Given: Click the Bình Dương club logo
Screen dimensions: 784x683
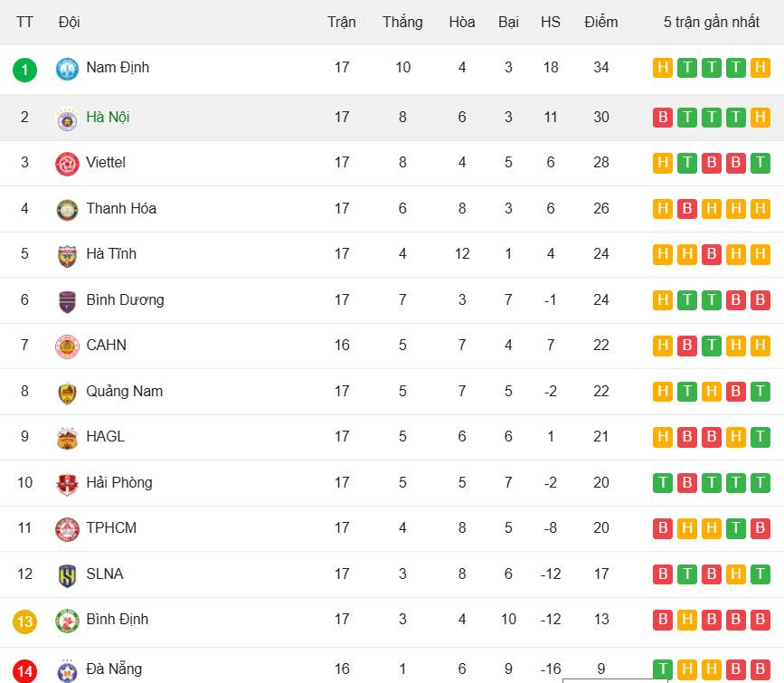Looking at the screenshot, I should click(x=67, y=301).
